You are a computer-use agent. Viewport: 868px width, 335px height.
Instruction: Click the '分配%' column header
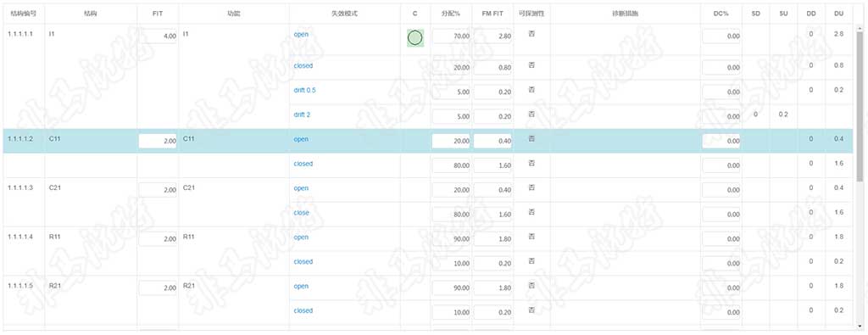coord(451,14)
